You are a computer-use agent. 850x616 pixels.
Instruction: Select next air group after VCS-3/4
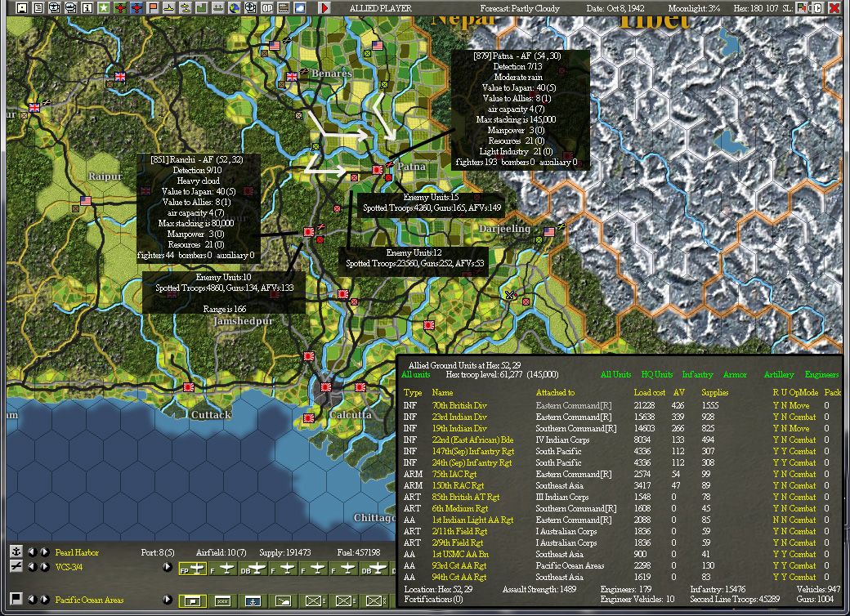[45, 567]
